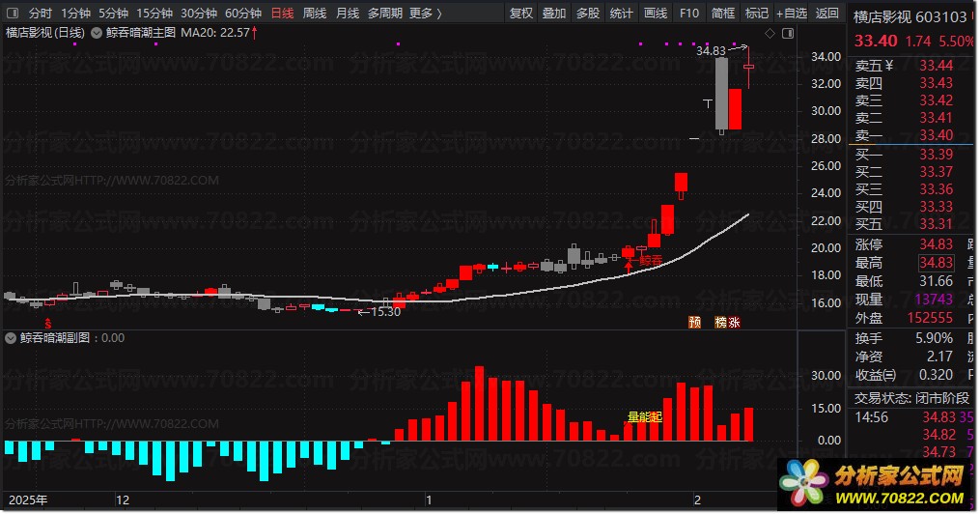The width and height of the screenshot is (980, 514).
Task: Click the 鲸吞 signal arrow on chart
Action: point(629,267)
